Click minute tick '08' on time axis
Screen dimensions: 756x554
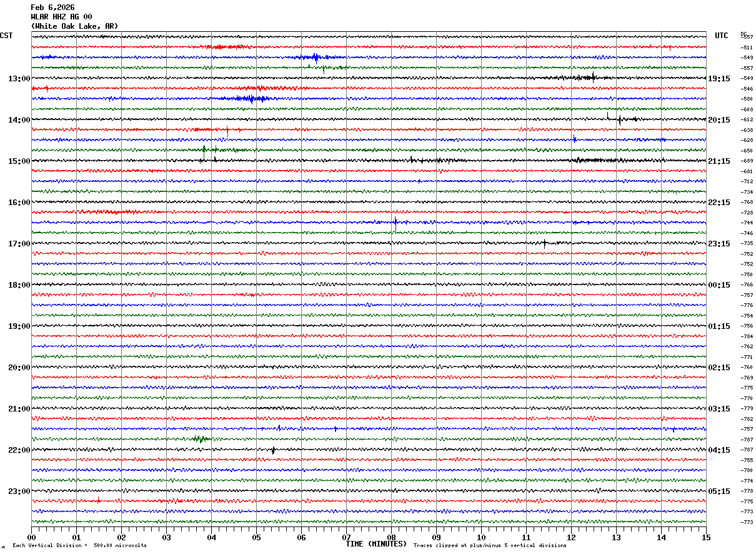(x=391, y=537)
